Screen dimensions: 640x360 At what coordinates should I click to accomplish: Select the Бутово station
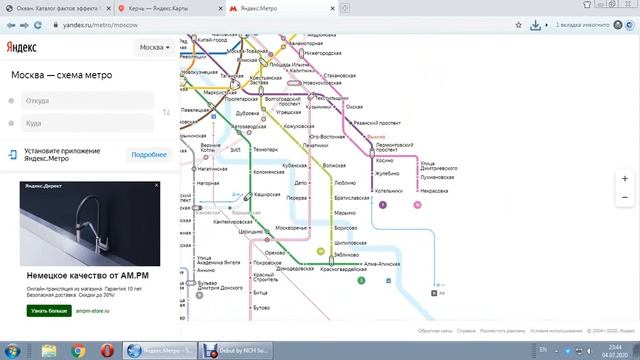[261, 308]
